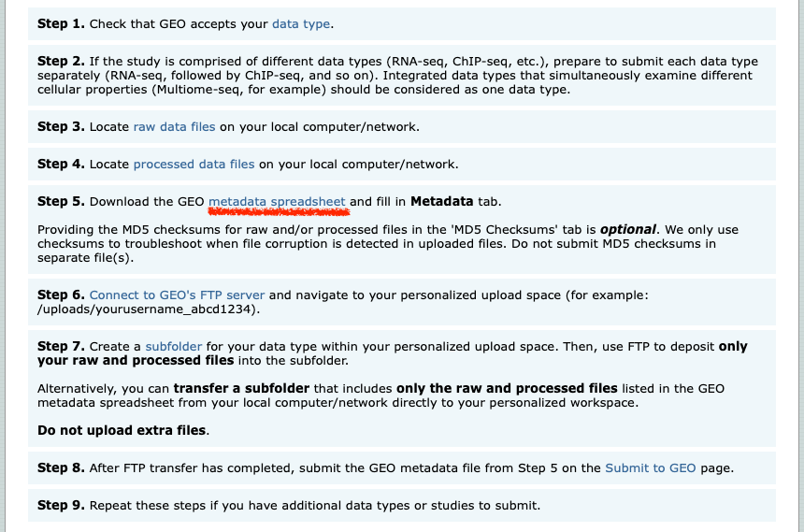This screenshot has width=804, height=532.
Task: Click the 'Do not upload extra files' text
Action: click(x=122, y=430)
